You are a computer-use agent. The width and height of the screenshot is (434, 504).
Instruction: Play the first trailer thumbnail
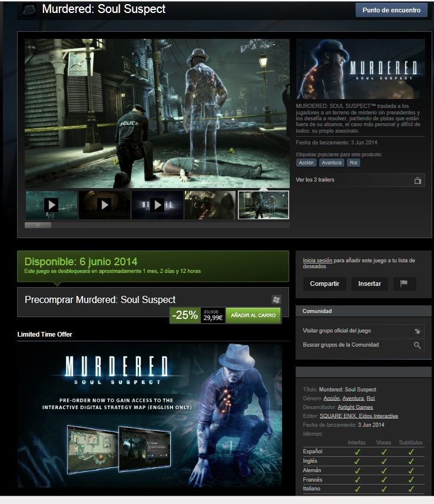tap(51, 205)
